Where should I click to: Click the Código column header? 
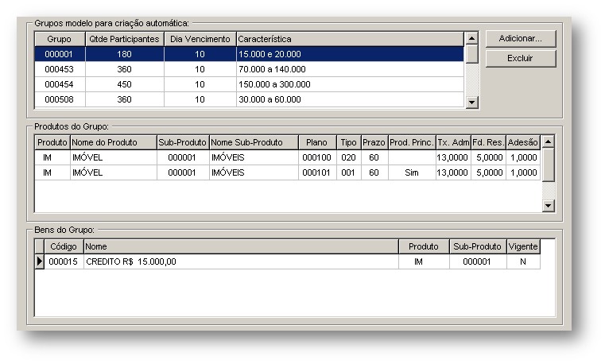(x=64, y=246)
